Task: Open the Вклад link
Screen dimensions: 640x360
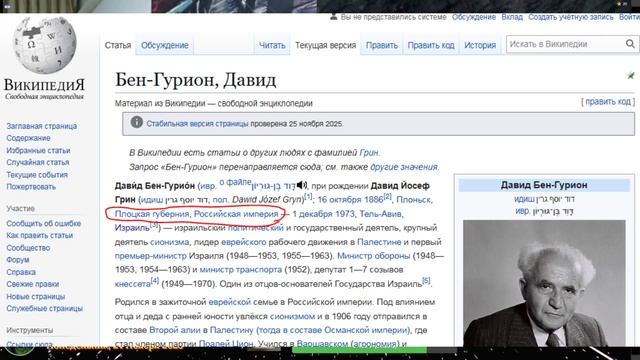Action: pyautogui.click(x=512, y=17)
